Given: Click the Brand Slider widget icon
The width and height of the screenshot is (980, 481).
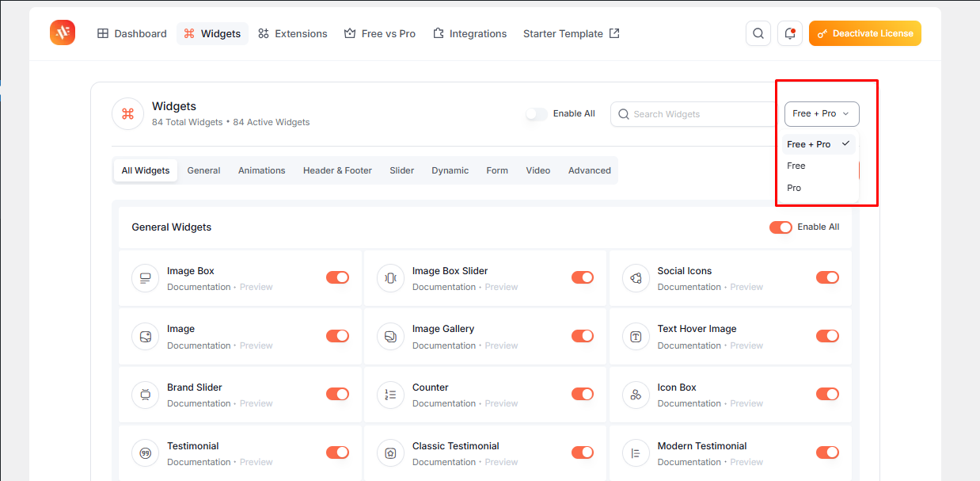Looking at the screenshot, I should tap(145, 395).
